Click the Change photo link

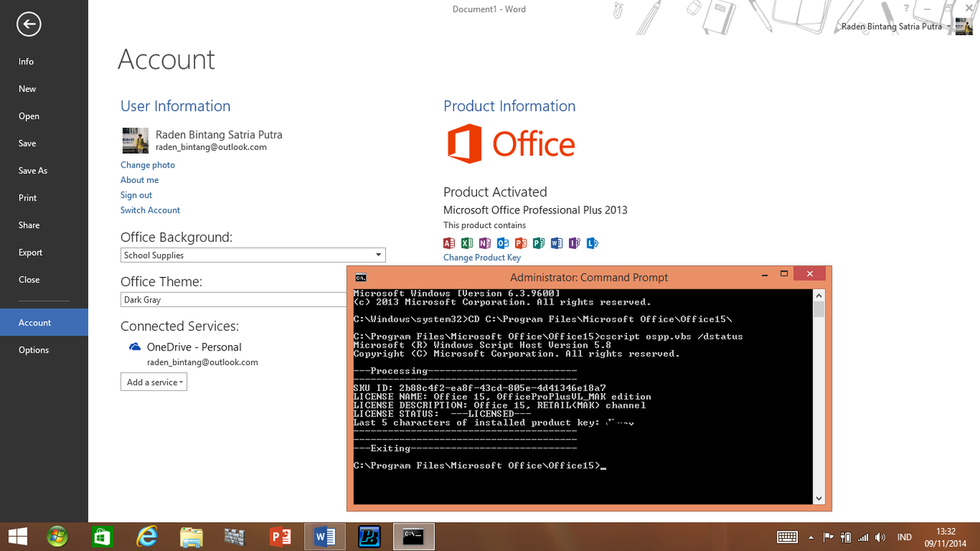[x=147, y=165]
